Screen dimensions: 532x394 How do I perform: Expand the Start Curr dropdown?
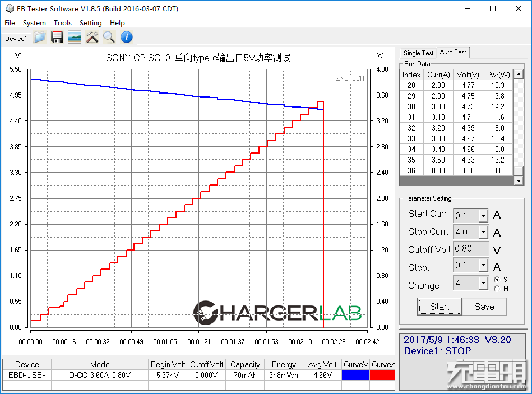(x=483, y=215)
